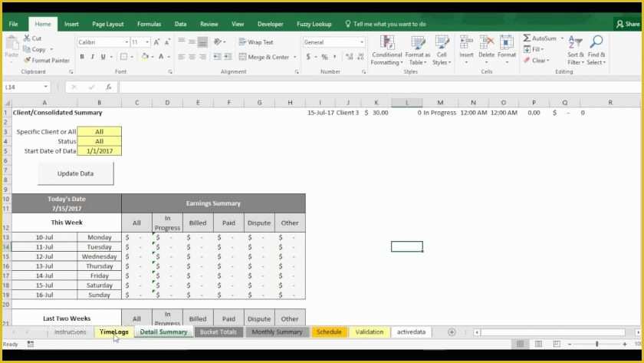Click the formula bar input

coord(380,87)
